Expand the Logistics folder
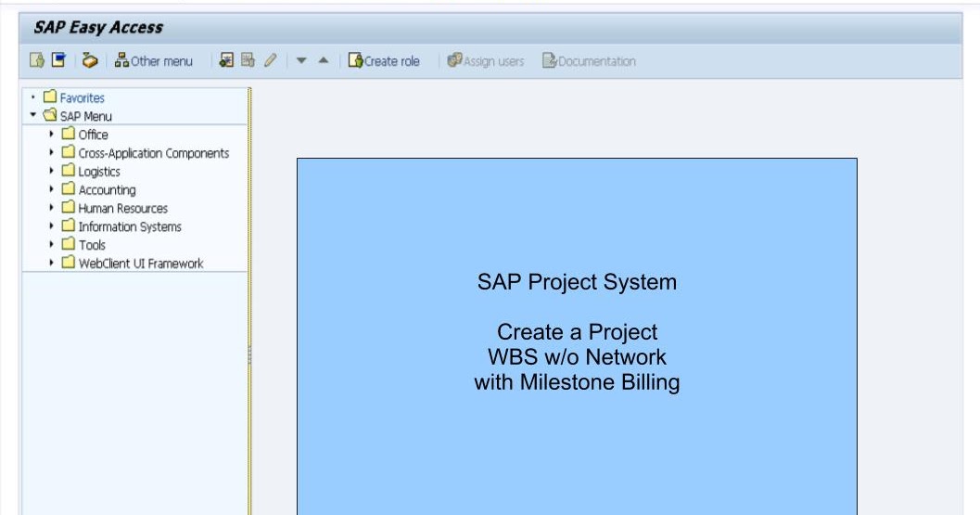Image resolution: width=980 pixels, height=515 pixels. 51,170
